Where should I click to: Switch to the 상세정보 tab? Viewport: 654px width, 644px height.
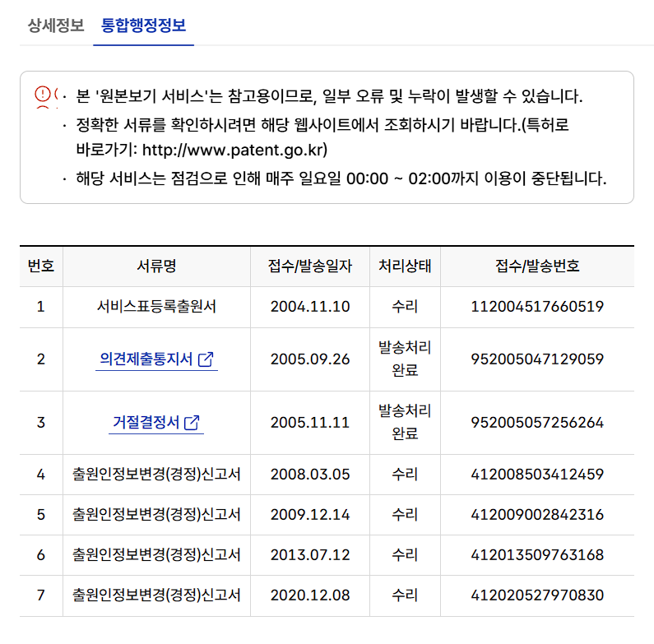point(56,25)
